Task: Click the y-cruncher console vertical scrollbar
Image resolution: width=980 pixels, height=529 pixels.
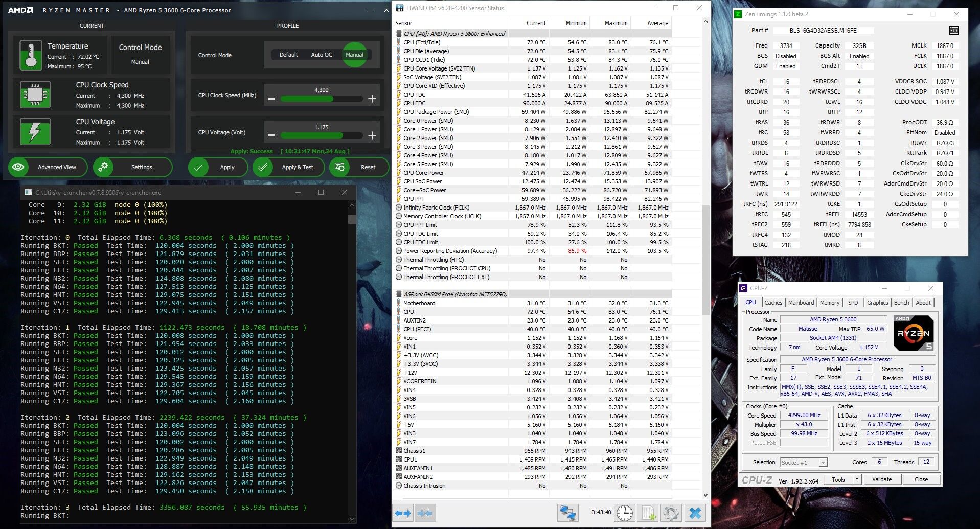Action: click(x=352, y=361)
